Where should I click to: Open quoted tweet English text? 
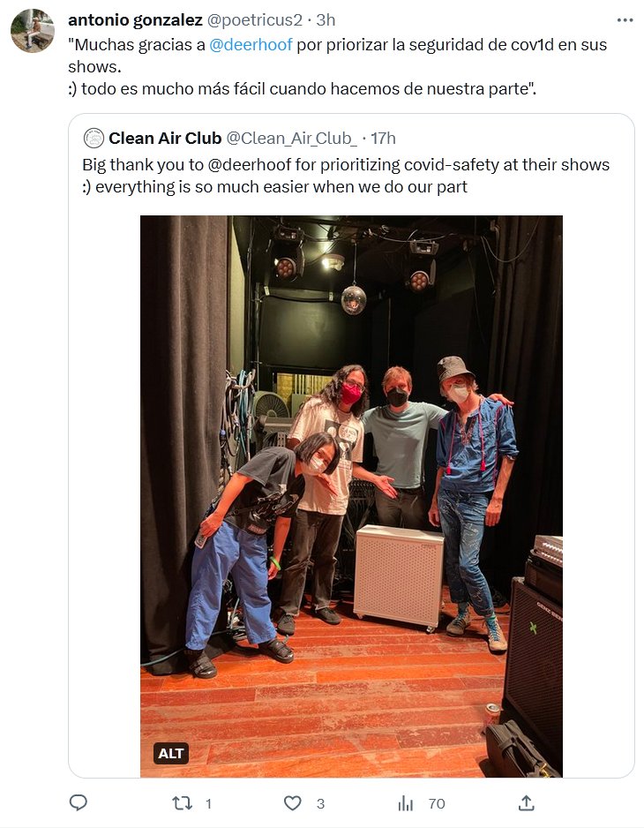[x=346, y=176]
